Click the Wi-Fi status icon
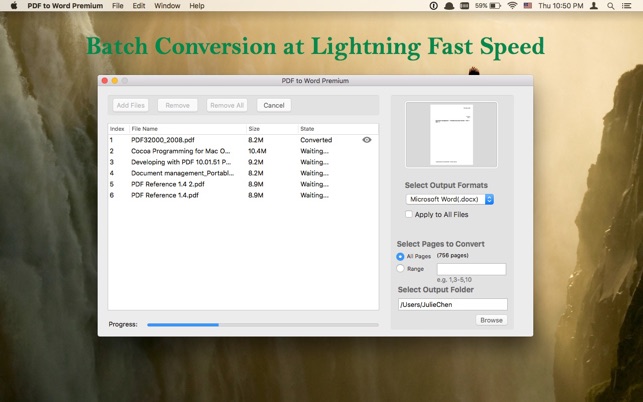Viewport: 643px width, 402px height. click(x=512, y=6)
